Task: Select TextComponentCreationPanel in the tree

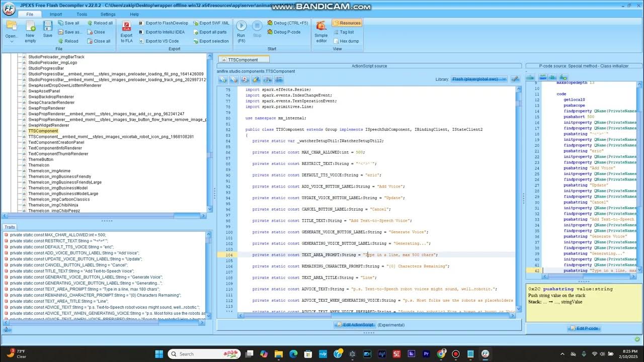Action: pyautogui.click(x=56, y=142)
